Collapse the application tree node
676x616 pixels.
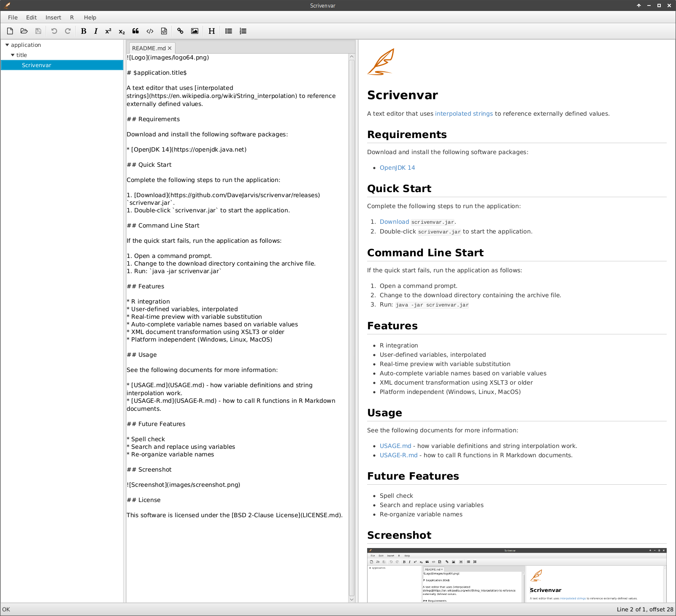7,45
